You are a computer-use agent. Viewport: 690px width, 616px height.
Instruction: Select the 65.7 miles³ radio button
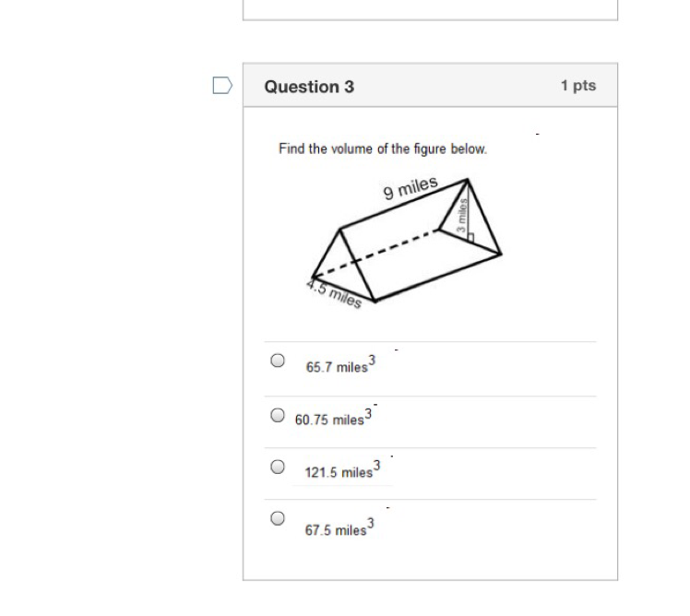click(278, 361)
